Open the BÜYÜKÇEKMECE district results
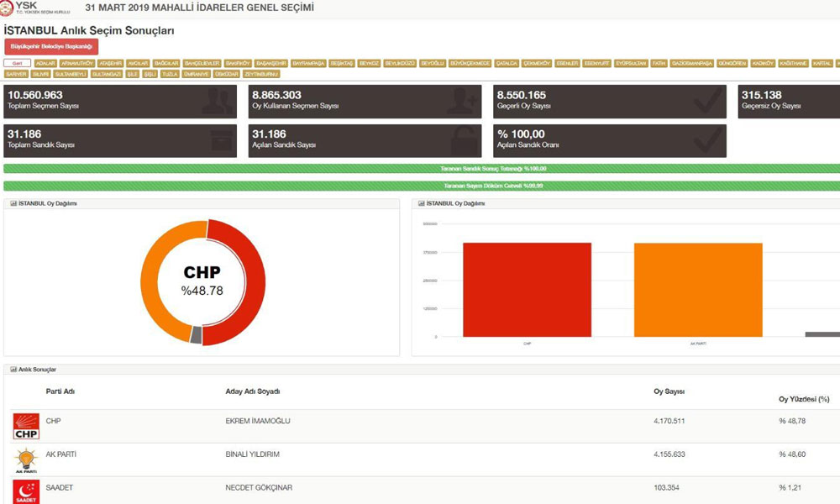This screenshot has width=840, height=504. pyautogui.click(x=470, y=63)
